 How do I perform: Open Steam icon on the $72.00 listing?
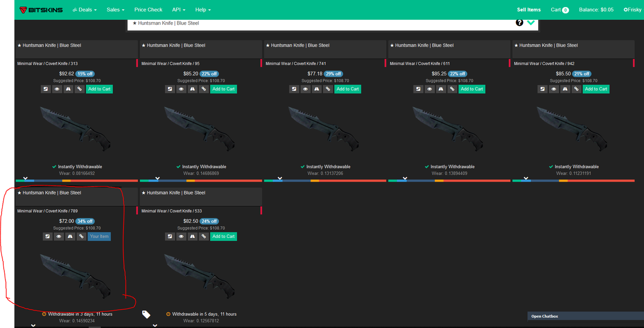47,236
